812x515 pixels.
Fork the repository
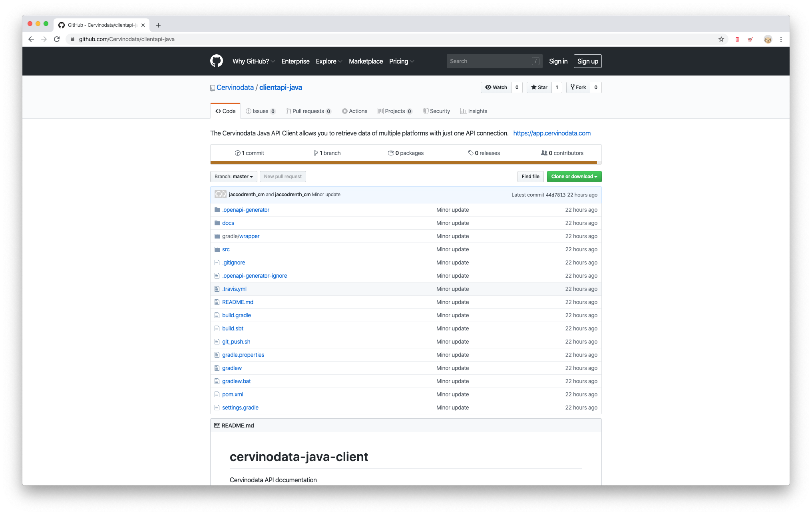578,87
